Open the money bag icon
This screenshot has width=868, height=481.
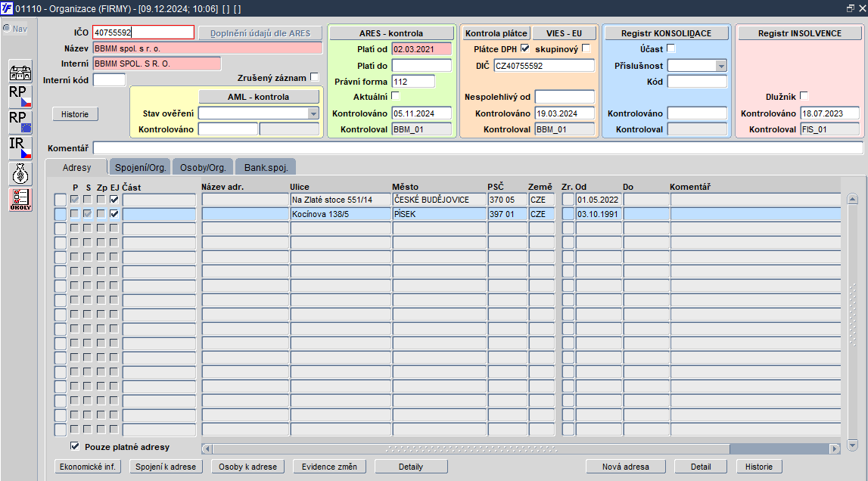coord(20,174)
